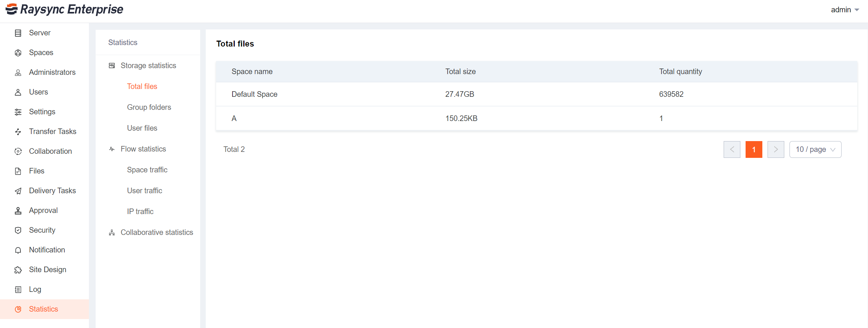This screenshot has width=868, height=328.
Task: Click the Settings sliders icon
Action: 18,112
